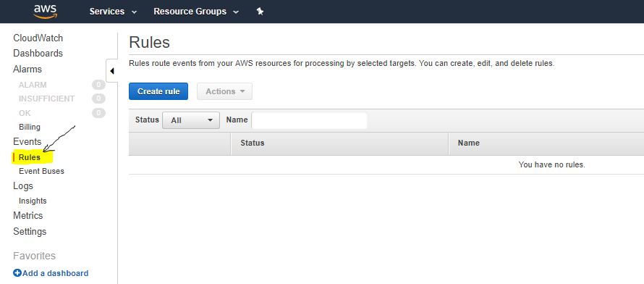Expand the Resource Groups menu
644x284 pixels.
pos(196,12)
